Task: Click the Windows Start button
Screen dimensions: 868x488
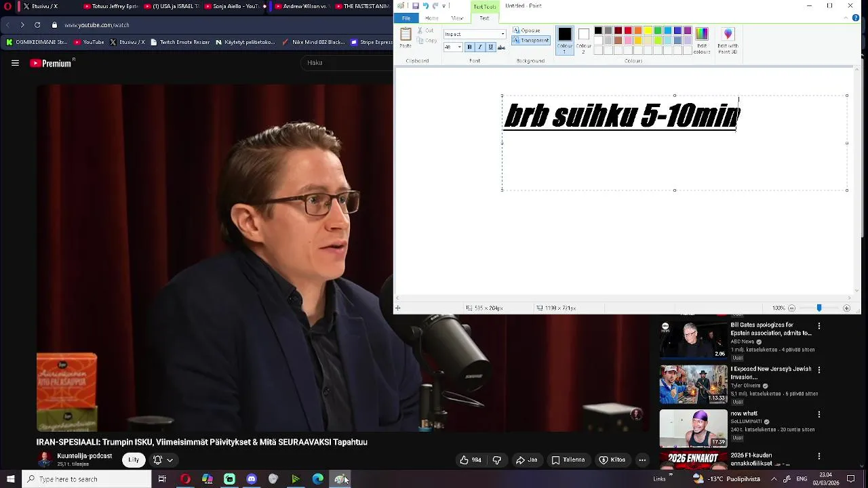Action: pos(10,479)
